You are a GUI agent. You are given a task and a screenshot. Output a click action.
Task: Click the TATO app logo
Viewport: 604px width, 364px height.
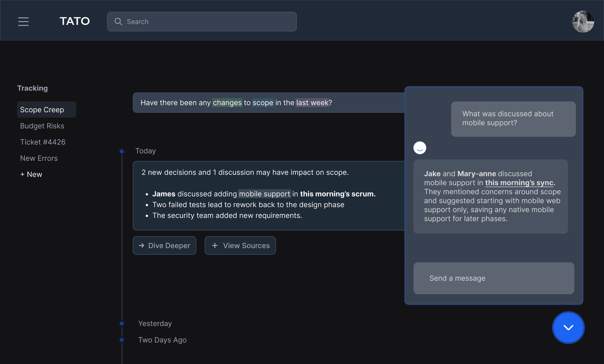75,21
